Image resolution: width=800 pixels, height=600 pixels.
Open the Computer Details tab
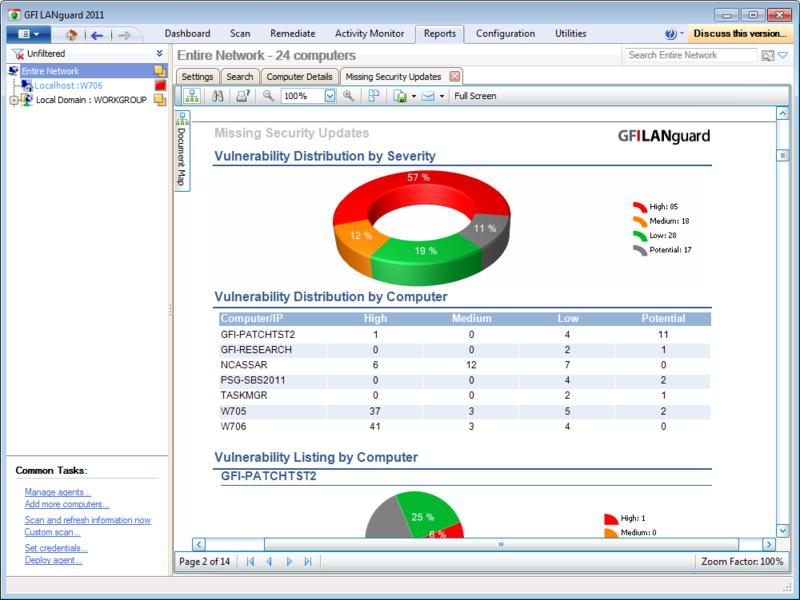[299, 77]
